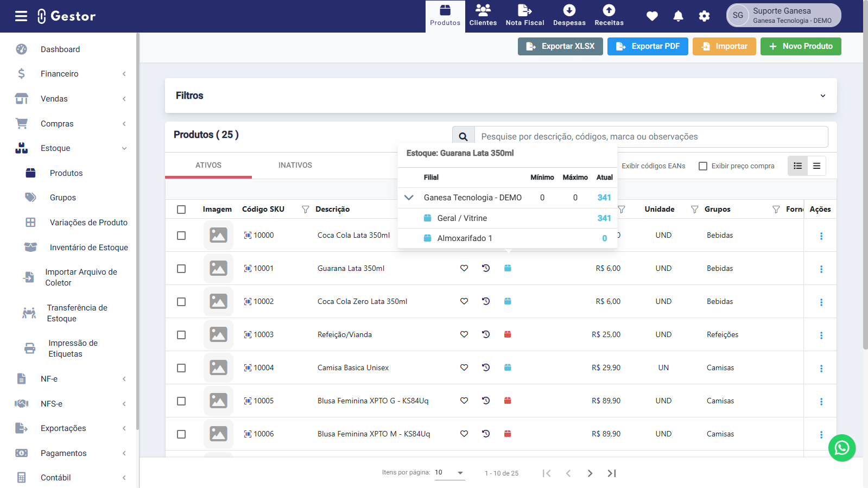Screen dimensions: 868x488
Task: Open WhatsApp chat floating button
Action: [841, 448]
